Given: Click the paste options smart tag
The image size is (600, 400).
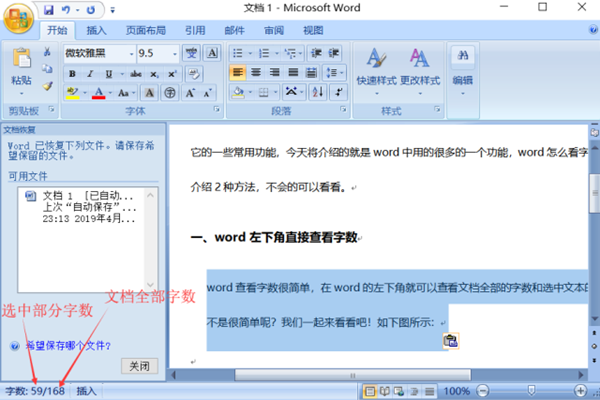Looking at the screenshot, I should tap(450, 342).
